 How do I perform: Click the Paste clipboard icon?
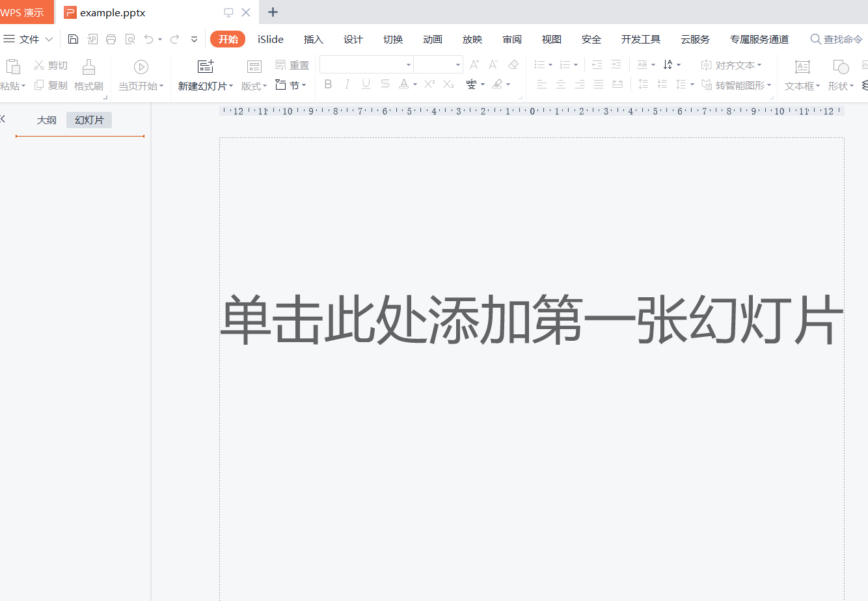pos(12,66)
